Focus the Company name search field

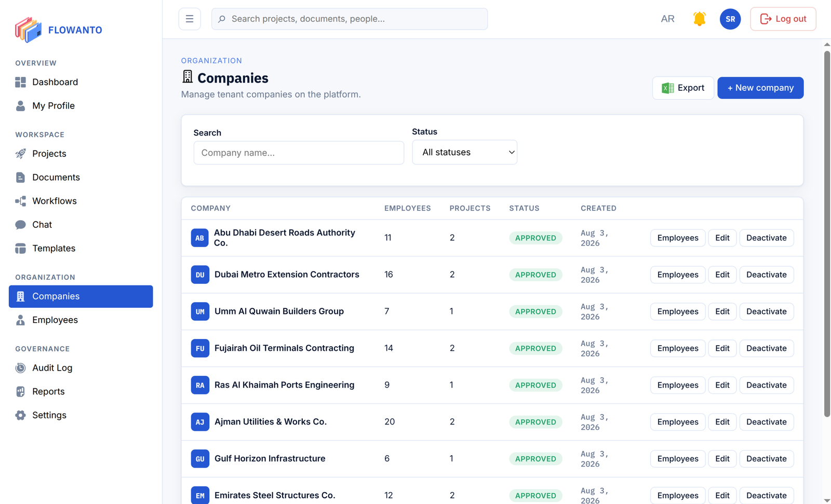(299, 153)
